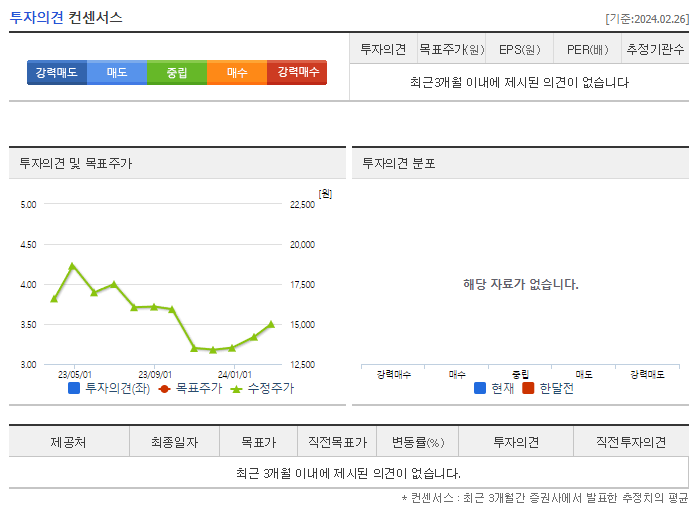Click the blue 강력매도 rating segment

point(57,73)
